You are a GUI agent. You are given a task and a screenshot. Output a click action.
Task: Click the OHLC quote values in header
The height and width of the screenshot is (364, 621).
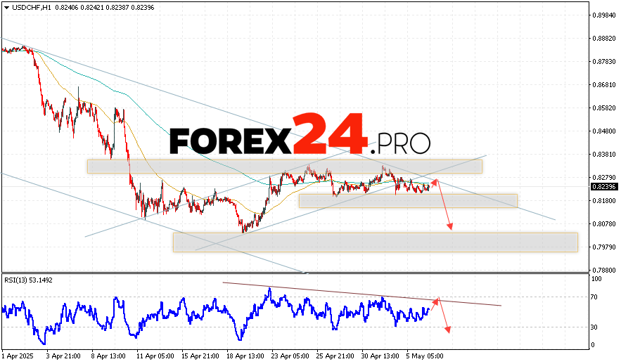[x=105, y=8]
